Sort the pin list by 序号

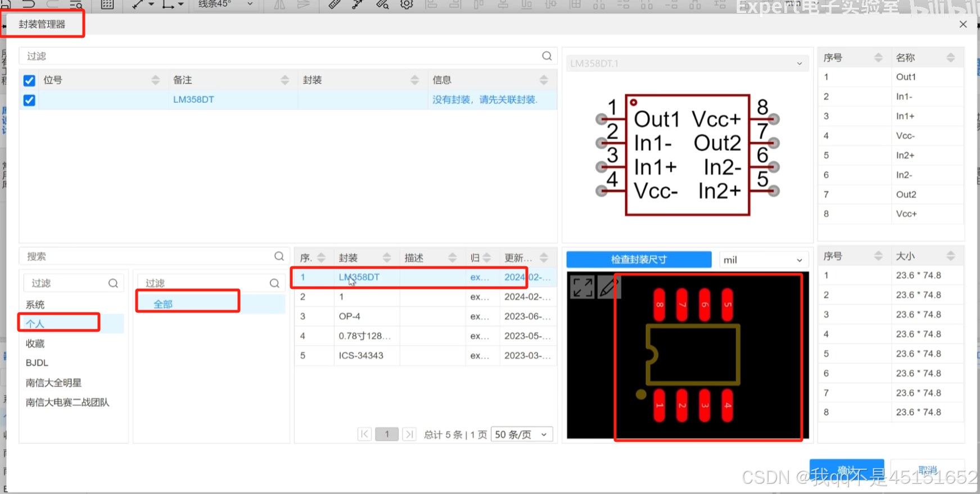click(878, 57)
